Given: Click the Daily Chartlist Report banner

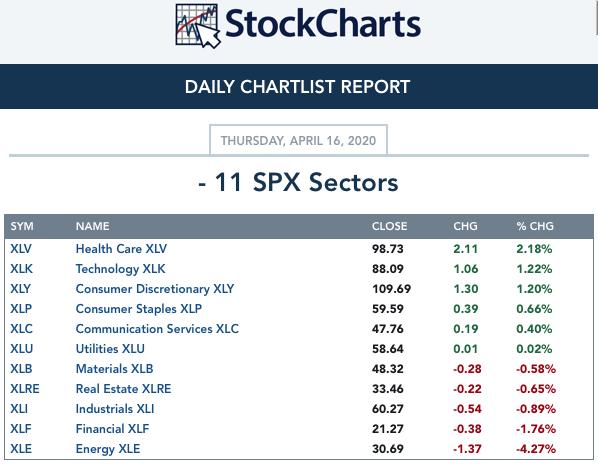Looking at the screenshot, I should (299, 87).
